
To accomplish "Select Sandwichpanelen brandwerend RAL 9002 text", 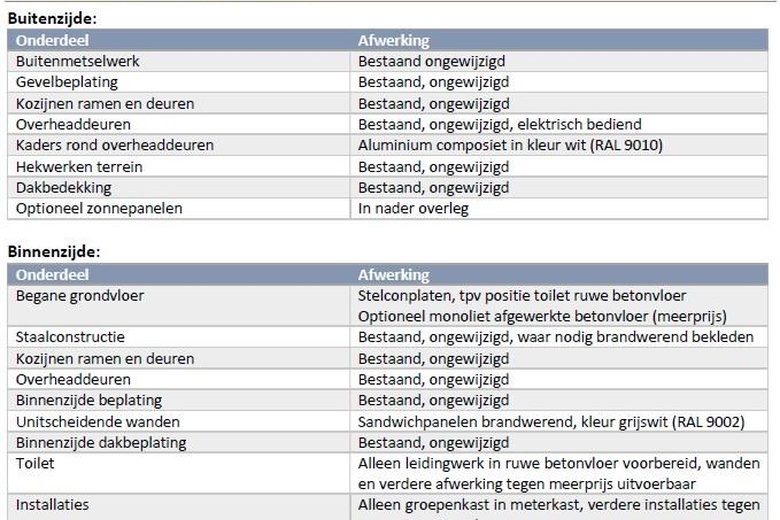I will pyautogui.click(x=551, y=421).
